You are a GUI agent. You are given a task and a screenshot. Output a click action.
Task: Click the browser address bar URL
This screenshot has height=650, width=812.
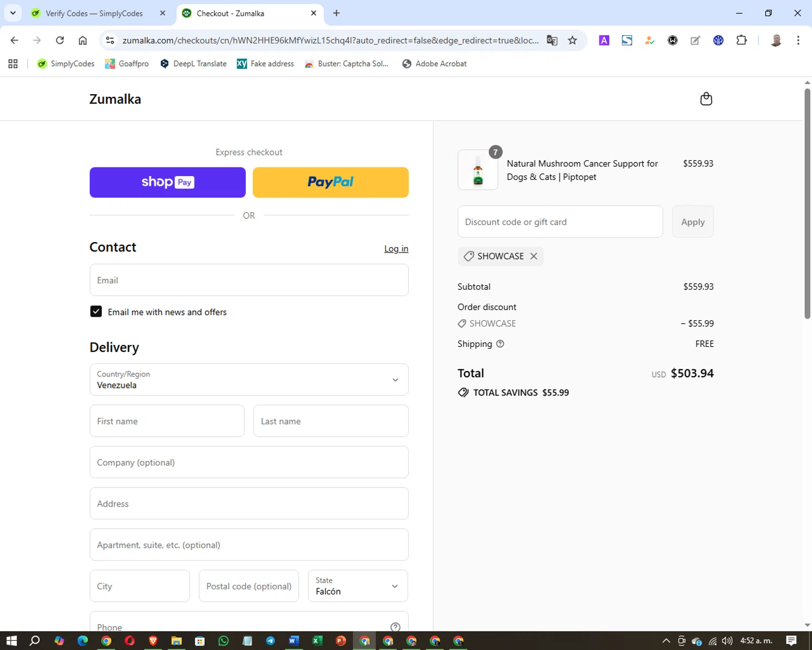[x=330, y=40]
